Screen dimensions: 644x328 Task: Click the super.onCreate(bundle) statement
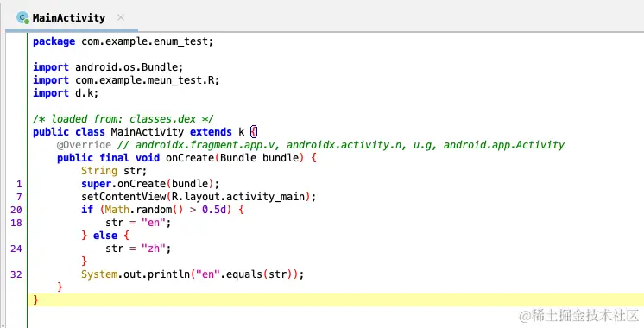tap(150, 184)
